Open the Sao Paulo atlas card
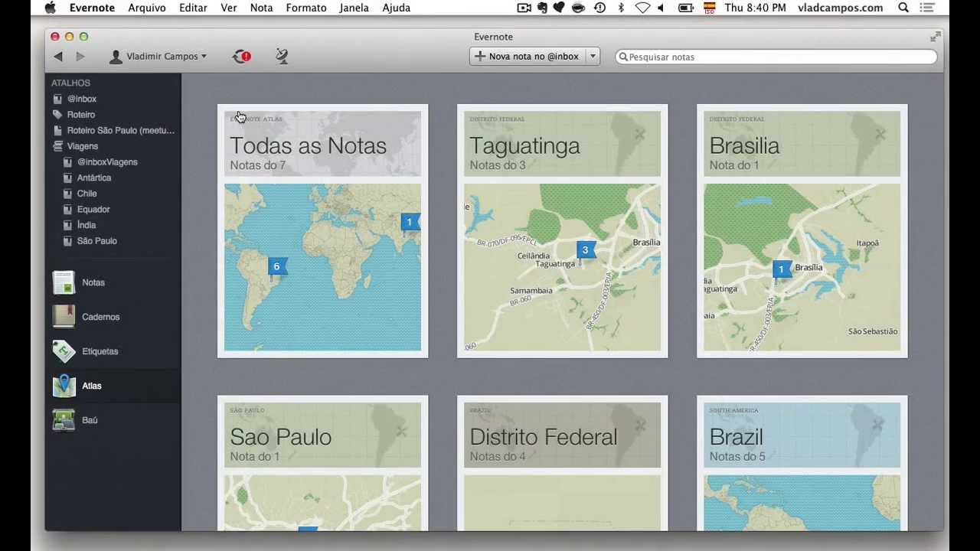 (322, 463)
